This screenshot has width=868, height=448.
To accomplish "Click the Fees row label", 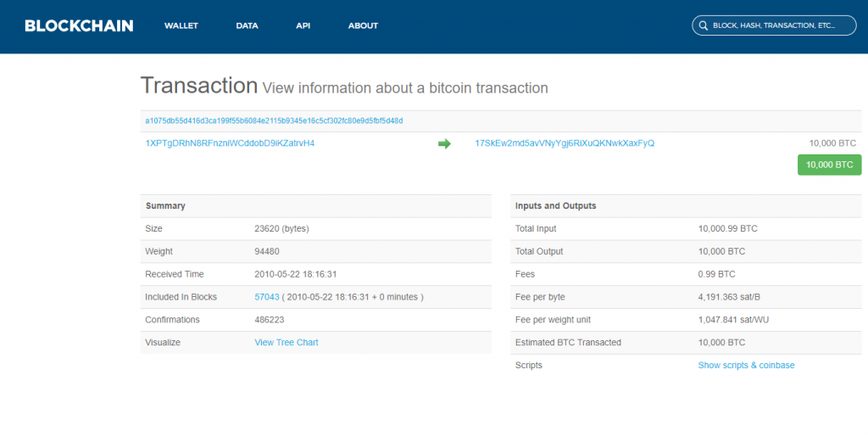I will tap(525, 274).
